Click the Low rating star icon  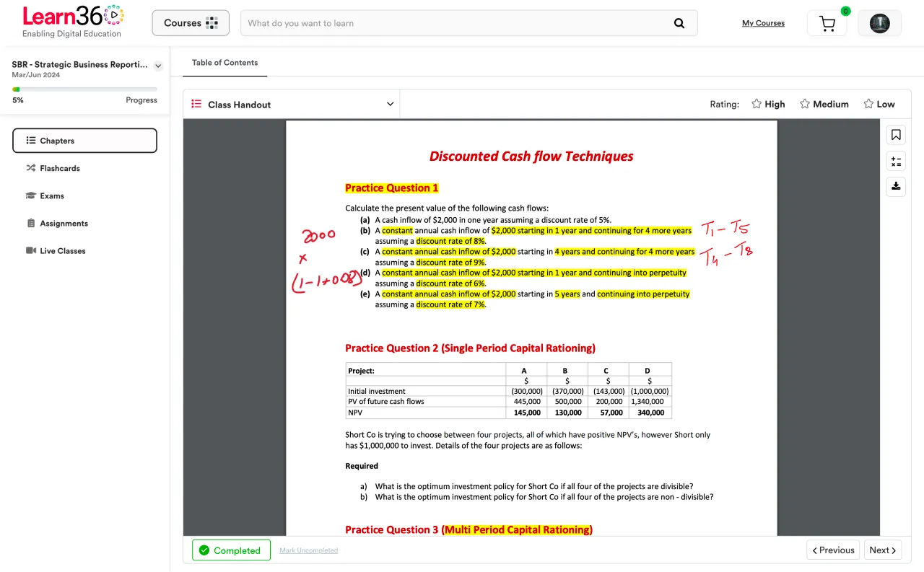869,104
